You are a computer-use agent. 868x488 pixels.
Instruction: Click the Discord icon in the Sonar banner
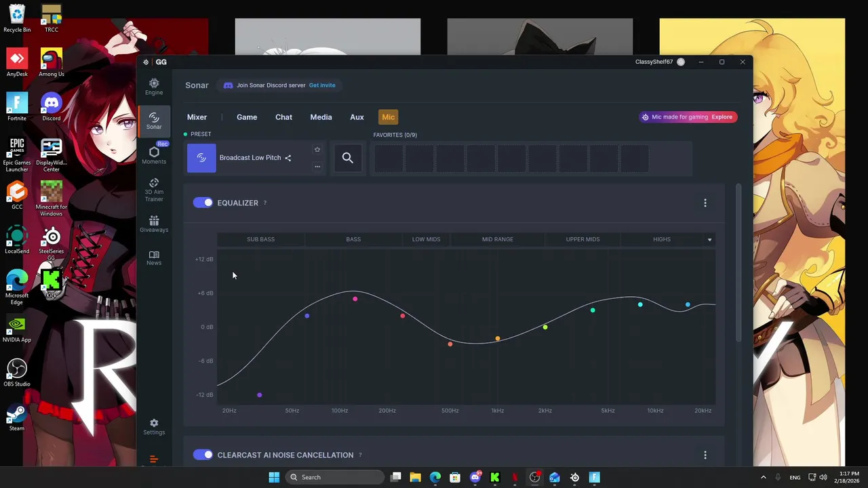tap(228, 85)
